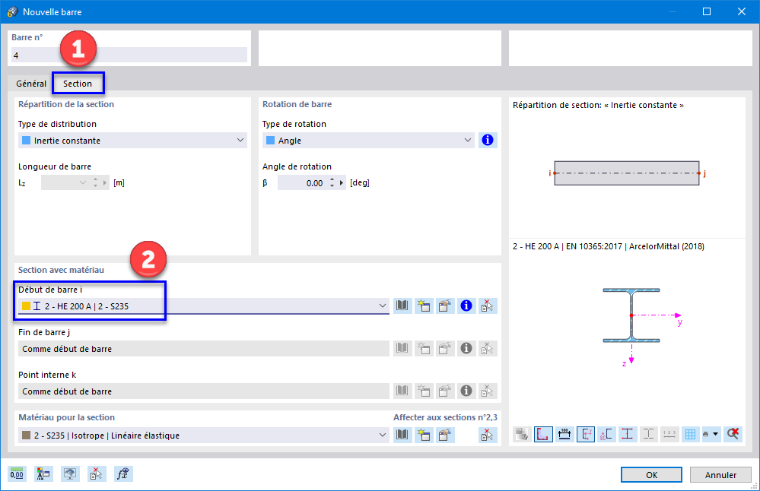Click the Barre n° input field showing 4

129,55
